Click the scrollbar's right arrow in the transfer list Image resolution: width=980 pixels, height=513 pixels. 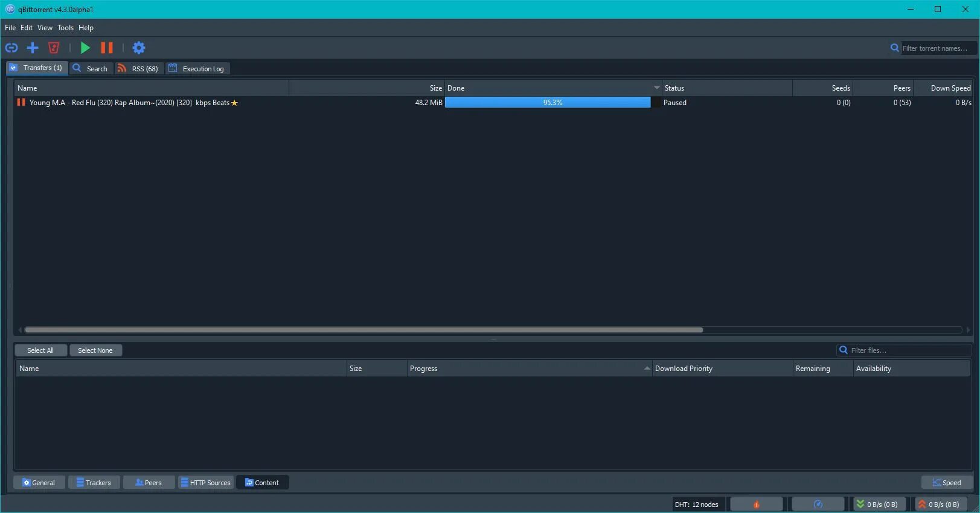pyautogui.click(x=968, y=330)
